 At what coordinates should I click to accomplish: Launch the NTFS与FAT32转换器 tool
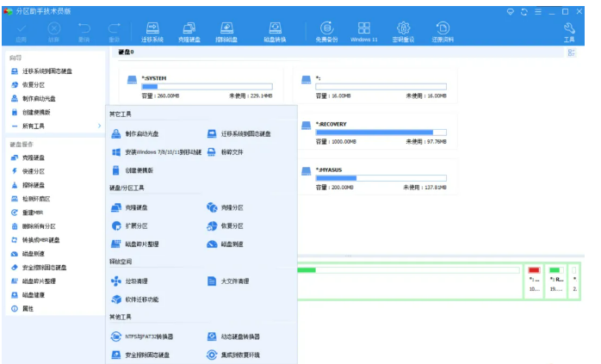[148, 336]
